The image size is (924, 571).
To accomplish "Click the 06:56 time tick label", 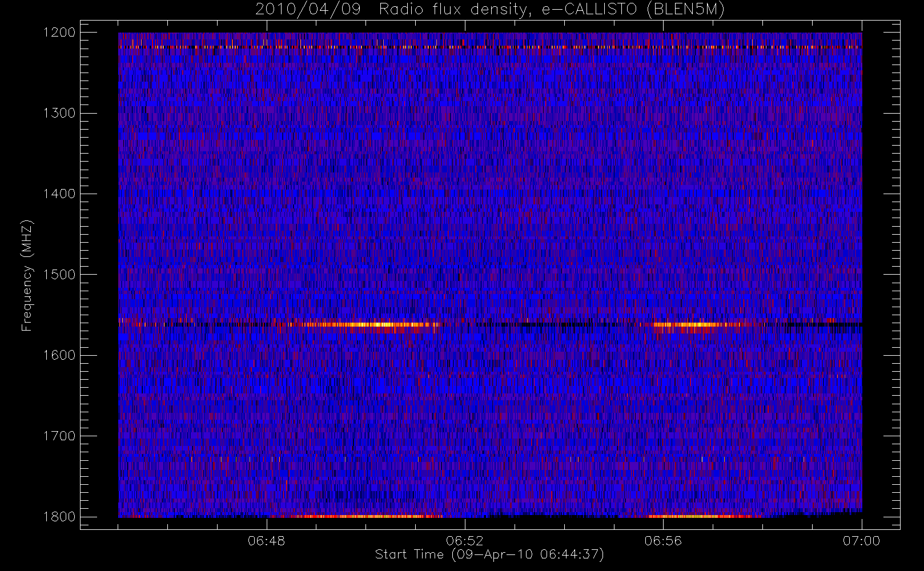I will [x=663, y=540].
